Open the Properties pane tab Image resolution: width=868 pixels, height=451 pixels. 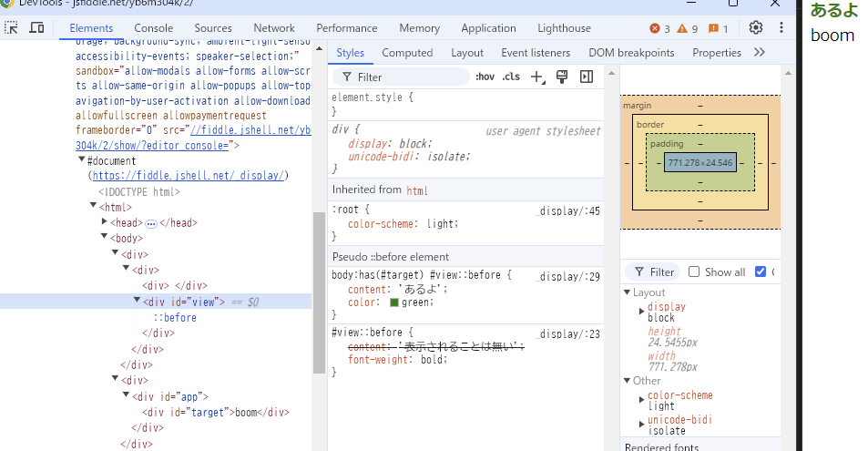pos(716,53)
